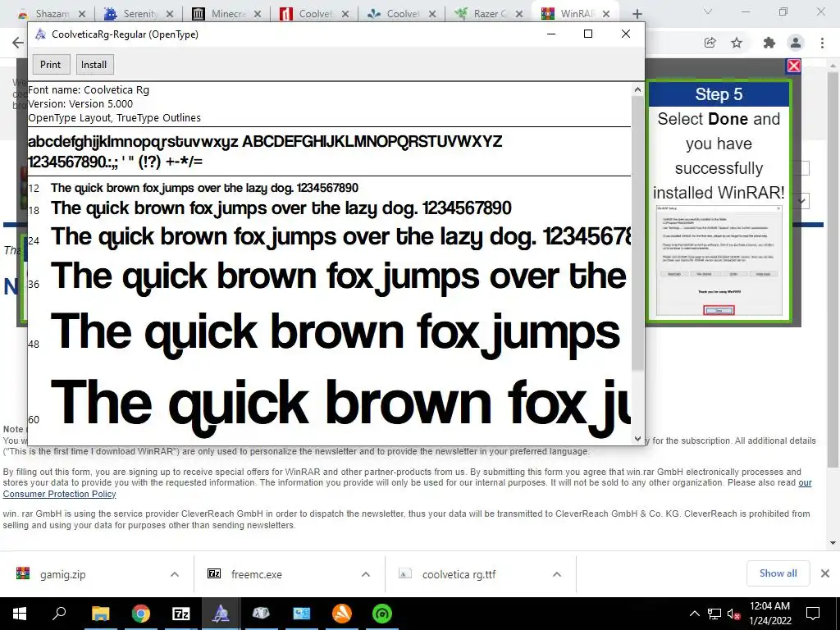This screenshot has height=630, width=840.
Task: Click the Print button in font viewer
Action: 50,64
